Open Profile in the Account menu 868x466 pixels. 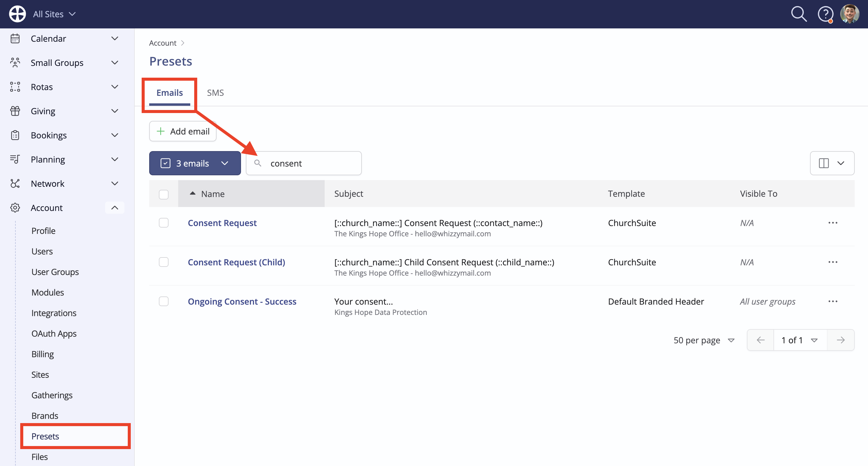pos(43,231)
